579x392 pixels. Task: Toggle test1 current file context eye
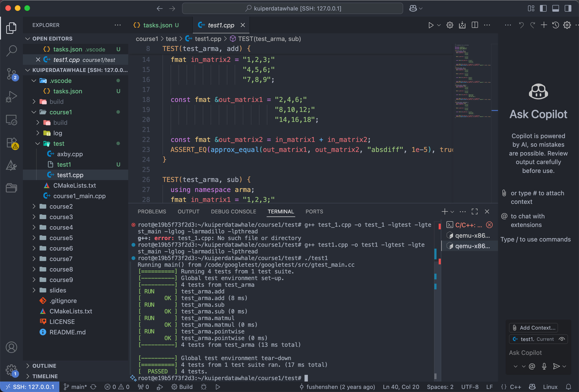[x=562, y=339]
